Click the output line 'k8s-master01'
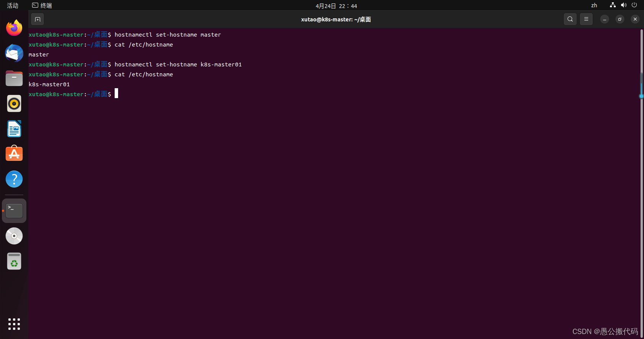The width and height of the screenshot is (644, 339). point(49,84)
